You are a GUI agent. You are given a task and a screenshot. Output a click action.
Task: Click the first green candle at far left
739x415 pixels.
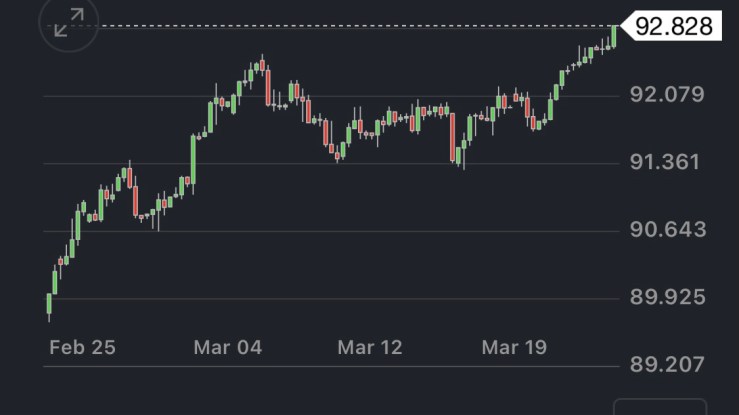[49, 304]
